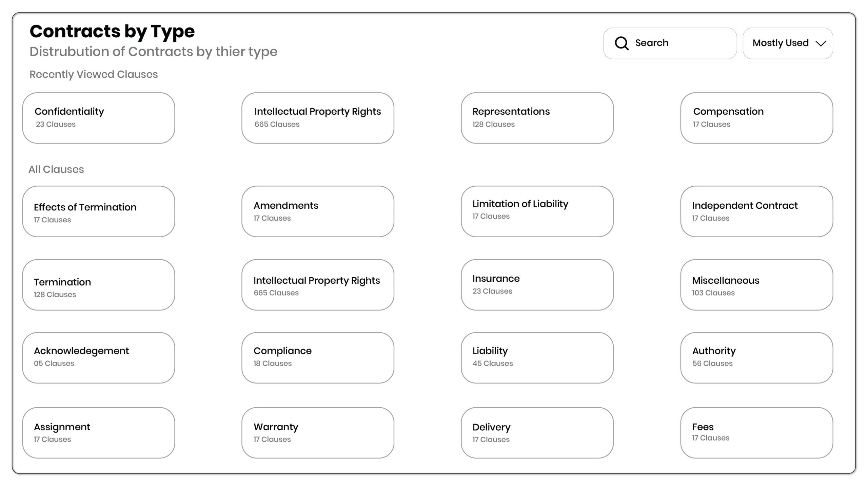This screenshot has width=868, height=486.
Task: Click the magnifying glass search icon
Action: [622, 43]
